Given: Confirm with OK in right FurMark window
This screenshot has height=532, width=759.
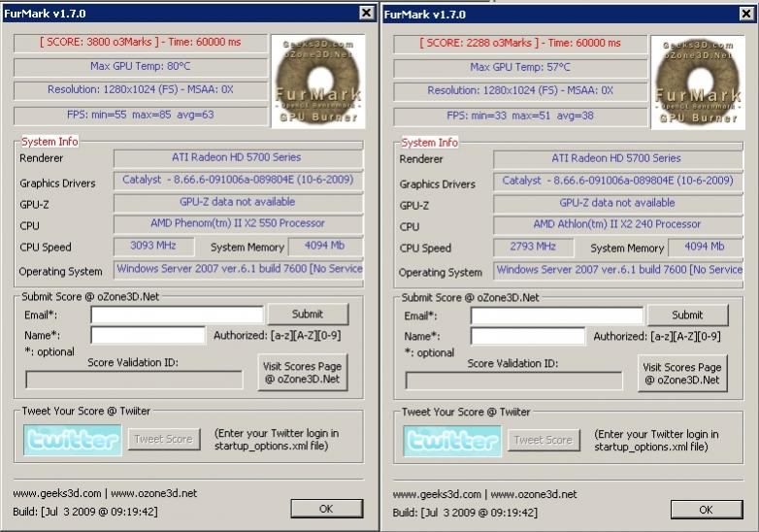Looking at the screenshot, I should [707, 510].
